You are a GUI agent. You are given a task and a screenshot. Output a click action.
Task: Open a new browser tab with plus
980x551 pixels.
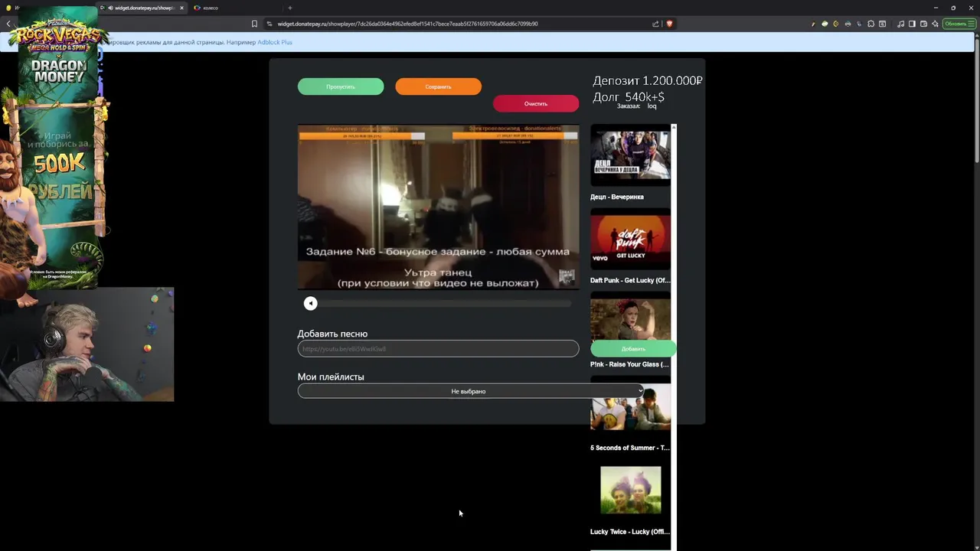[x=289, y=8]
